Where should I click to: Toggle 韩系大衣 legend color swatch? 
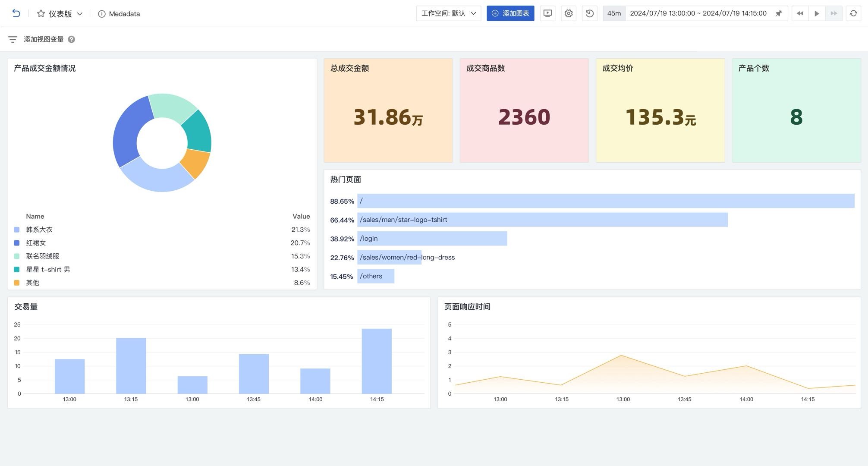coord(17,230)
